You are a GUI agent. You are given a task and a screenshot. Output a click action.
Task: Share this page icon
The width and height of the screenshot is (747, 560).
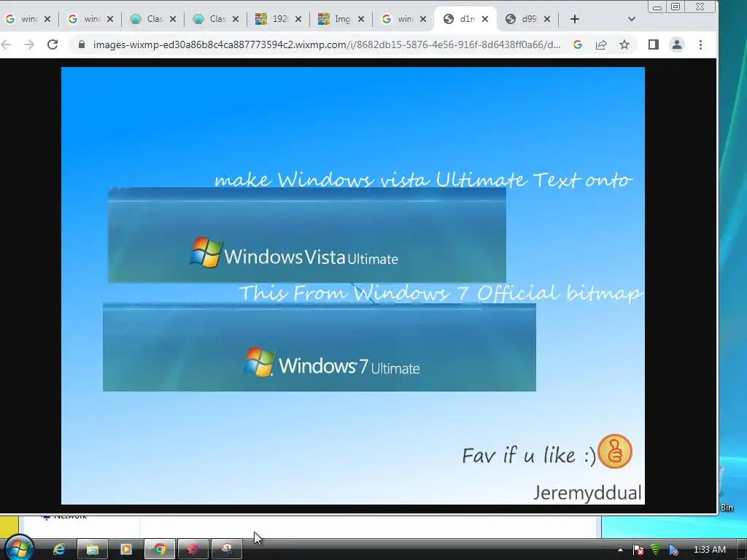[x=601, y=44]
